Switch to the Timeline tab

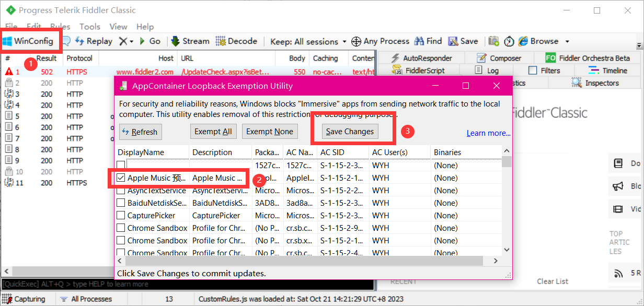608,70
